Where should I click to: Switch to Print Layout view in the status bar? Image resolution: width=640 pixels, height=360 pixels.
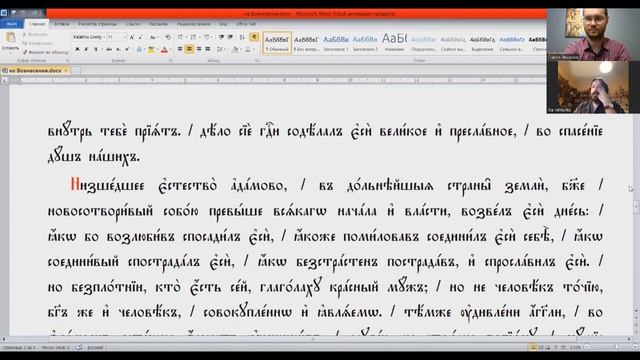[533, 347]
